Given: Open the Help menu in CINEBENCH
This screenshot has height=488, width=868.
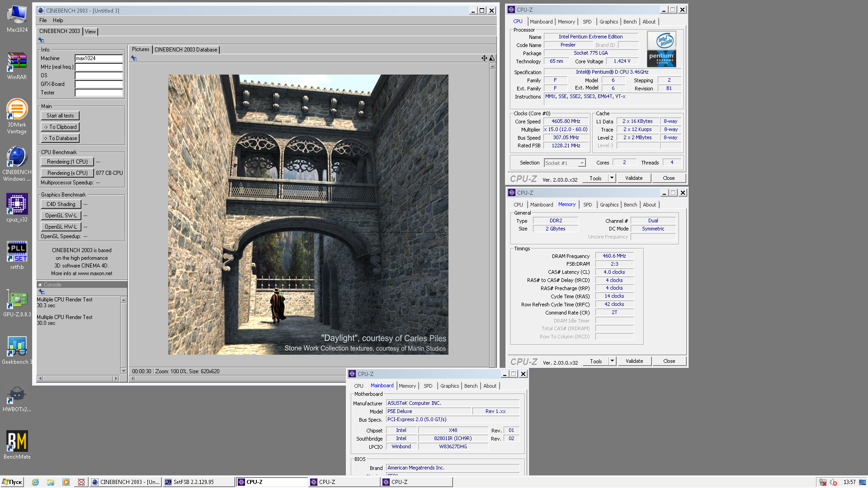Looking at the screenshot, I should click(58, 20).
